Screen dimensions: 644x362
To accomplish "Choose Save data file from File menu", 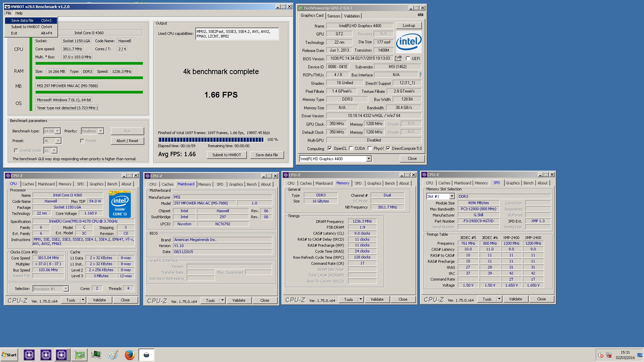I will [x=31, y=20].
